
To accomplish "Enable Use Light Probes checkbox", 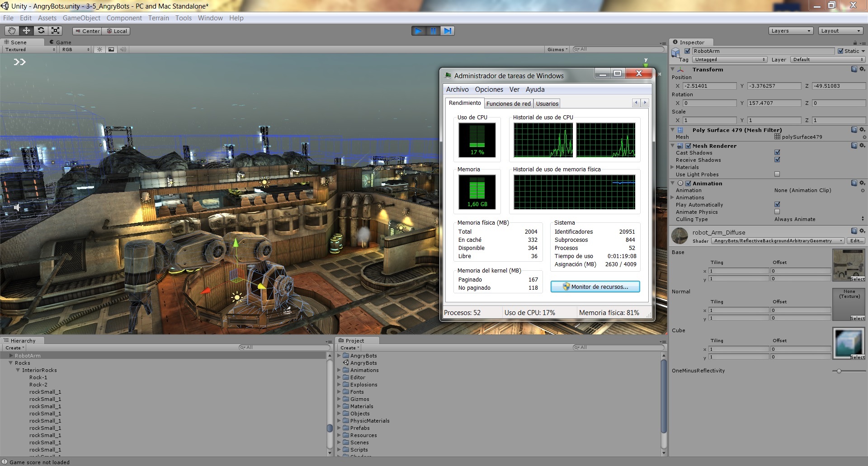I will 777,174.
